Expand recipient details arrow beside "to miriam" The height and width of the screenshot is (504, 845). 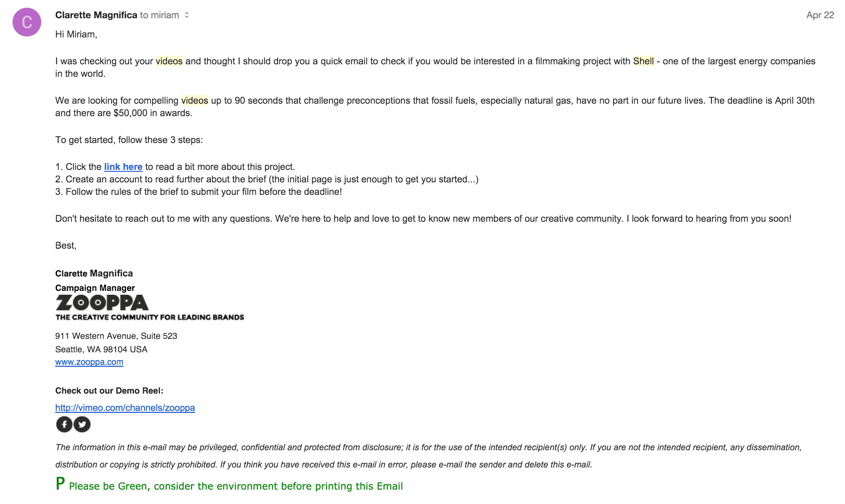pyautogui.click(x=187, y=15)
